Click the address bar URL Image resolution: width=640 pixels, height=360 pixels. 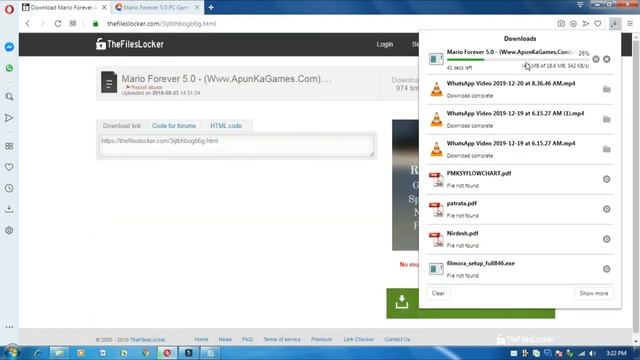point(161,24)
